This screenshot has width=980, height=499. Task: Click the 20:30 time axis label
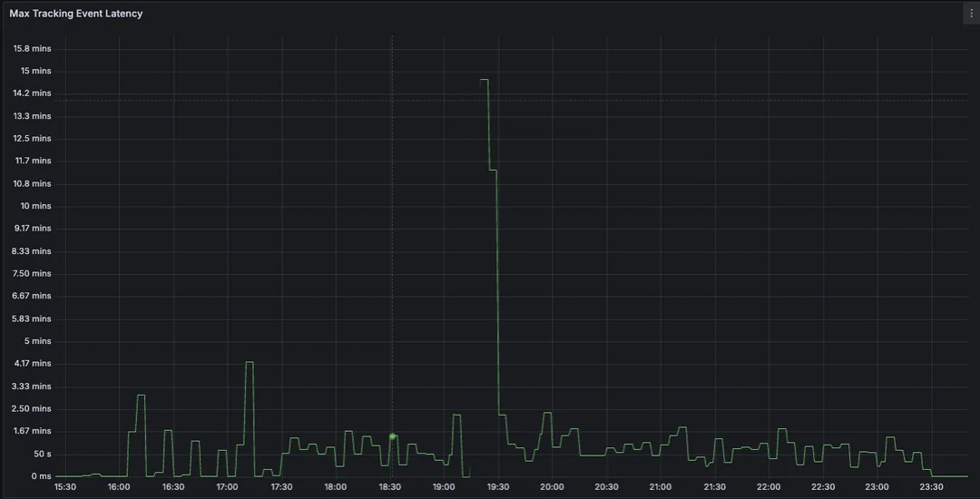[606, 487]
